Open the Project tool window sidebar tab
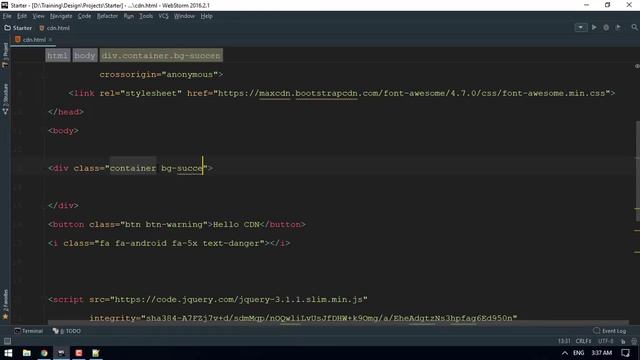Screen dimensions: 640x360 [5, 55]
